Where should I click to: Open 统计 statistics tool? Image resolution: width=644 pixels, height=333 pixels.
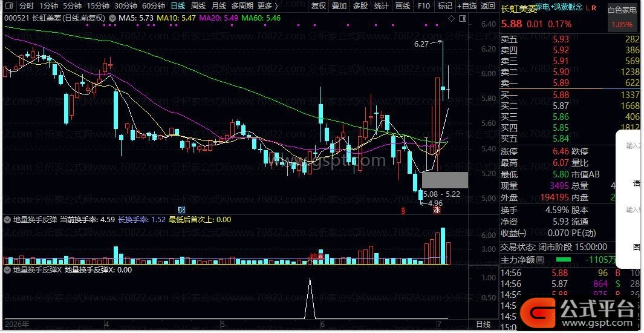382,6
